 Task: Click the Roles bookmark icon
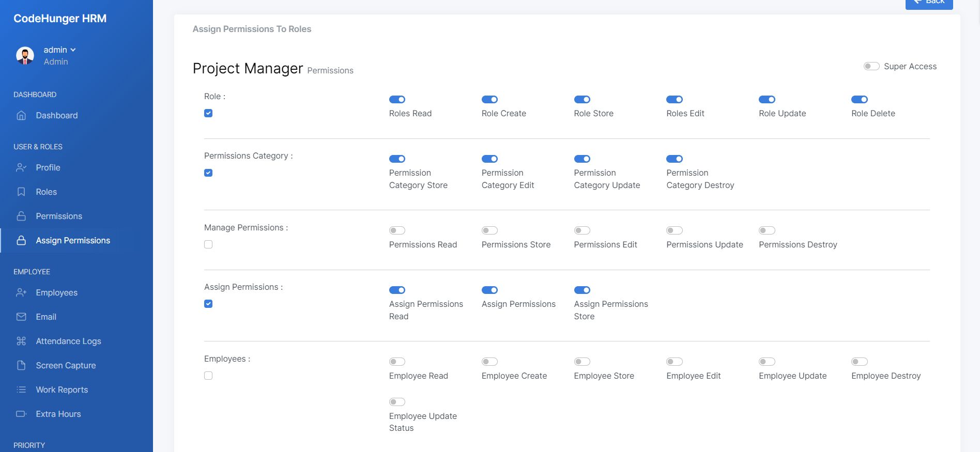coord(21,192)
